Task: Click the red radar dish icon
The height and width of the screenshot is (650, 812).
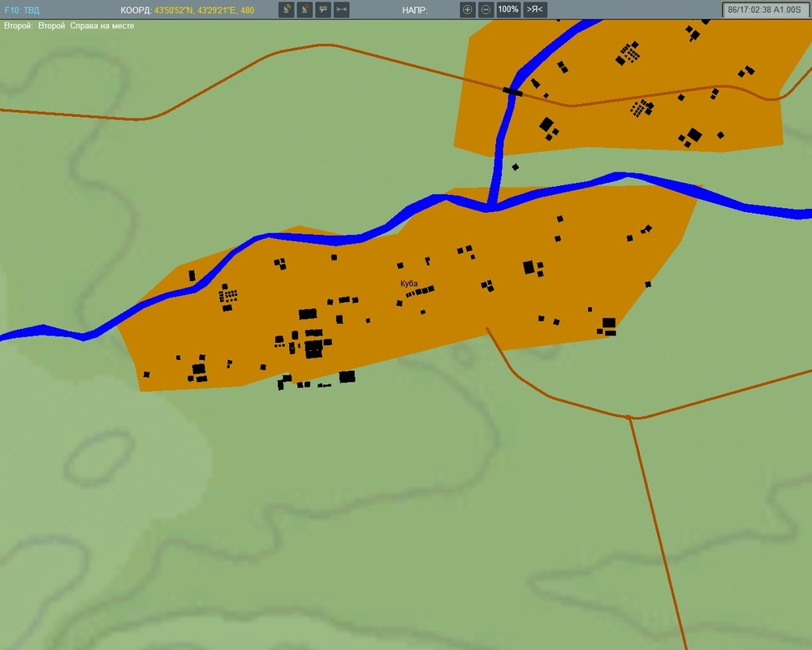Action: [304, 10]
